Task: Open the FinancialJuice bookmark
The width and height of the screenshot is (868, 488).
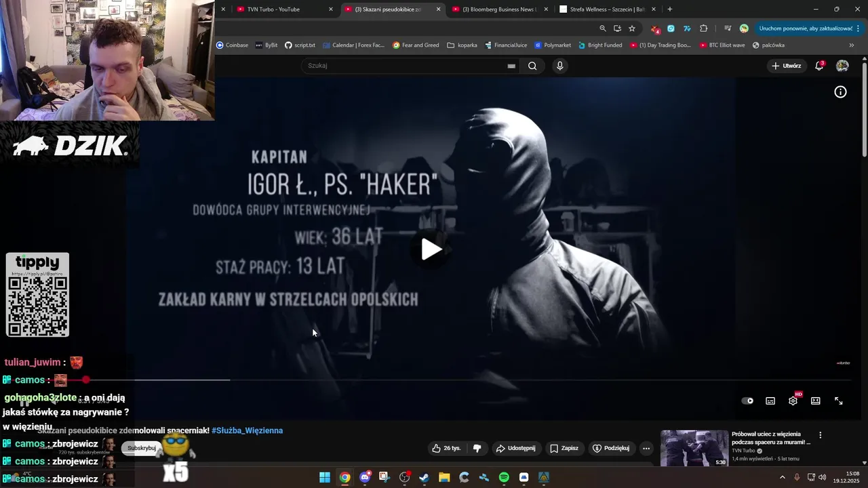Action: (506, 45)
